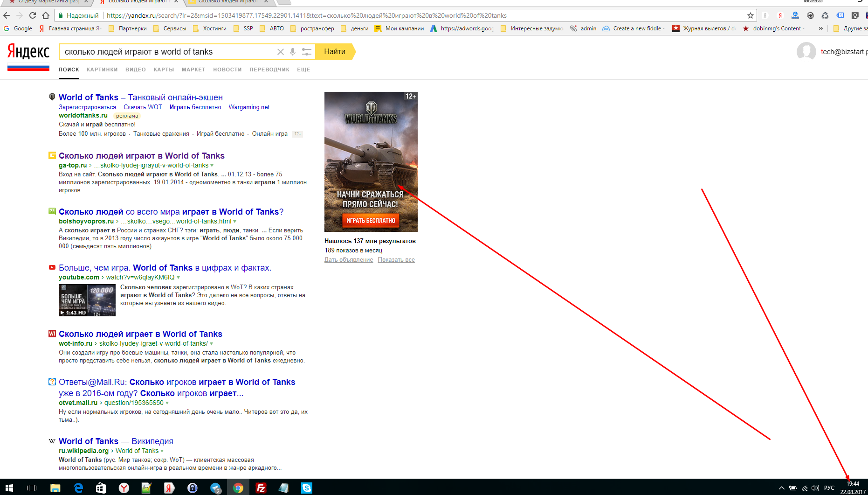Expand options arrow next to bolshoyvopros.ru URL
Screen dimensions: 868x495
click(x=235, y=222)
